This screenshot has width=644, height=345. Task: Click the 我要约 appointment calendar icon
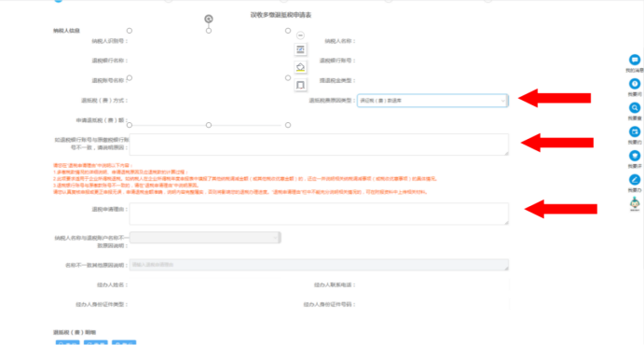click(635, 131)
